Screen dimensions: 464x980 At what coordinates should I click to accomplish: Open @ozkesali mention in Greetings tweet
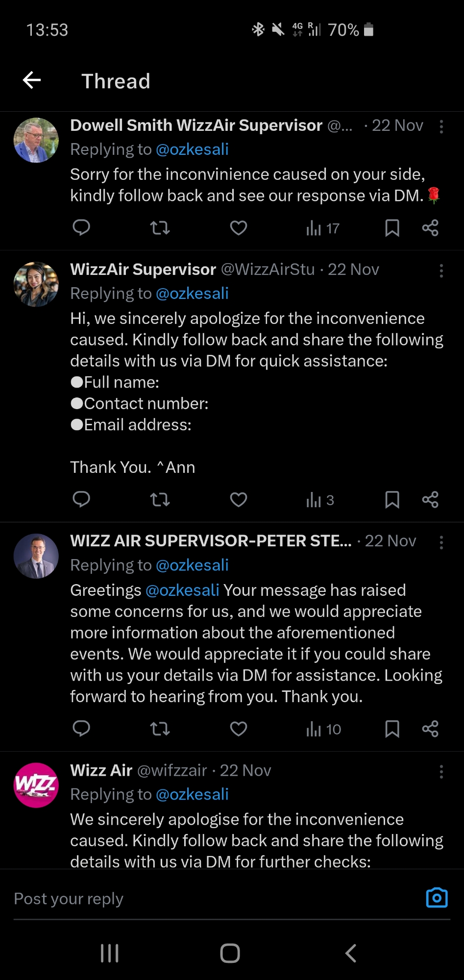[182, 590]
